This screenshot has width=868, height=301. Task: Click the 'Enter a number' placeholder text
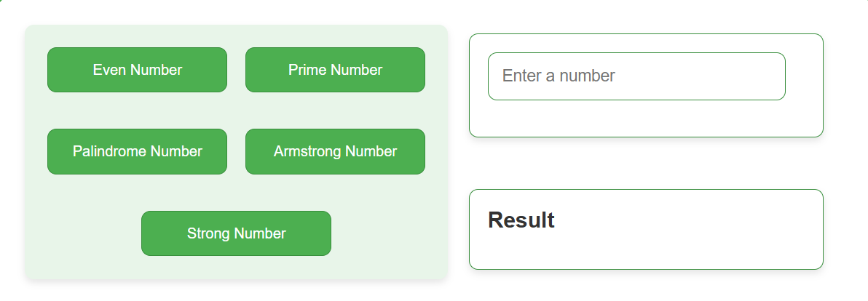[x=559, y=76]
